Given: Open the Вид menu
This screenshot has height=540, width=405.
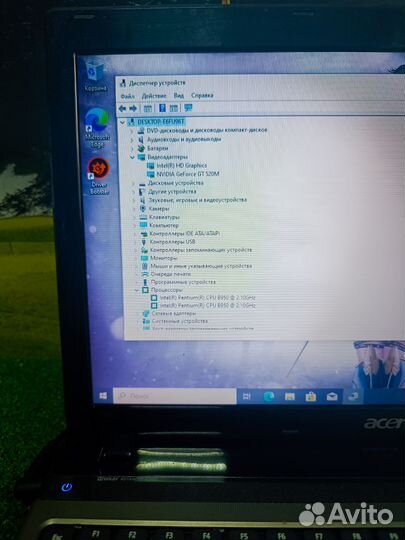Looking at the screenshot, I should point(178,95).
